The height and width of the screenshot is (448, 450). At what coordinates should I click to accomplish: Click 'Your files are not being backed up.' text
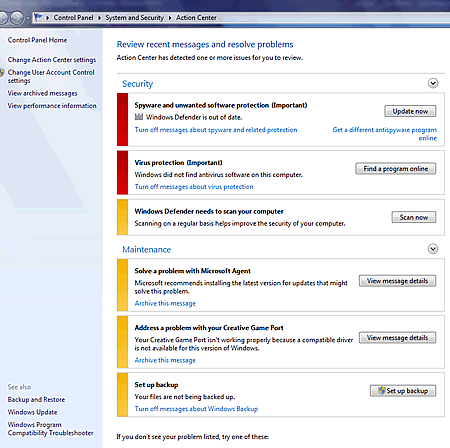185,397
